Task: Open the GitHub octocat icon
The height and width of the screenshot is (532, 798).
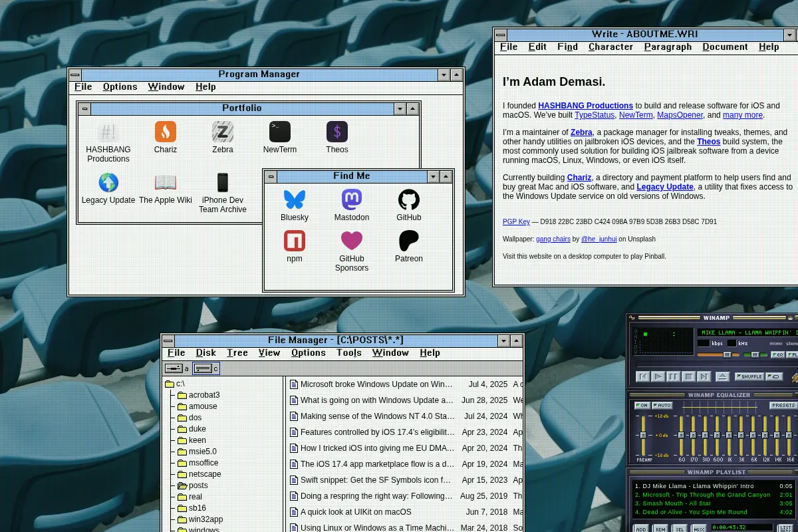Action: [409, 205]
